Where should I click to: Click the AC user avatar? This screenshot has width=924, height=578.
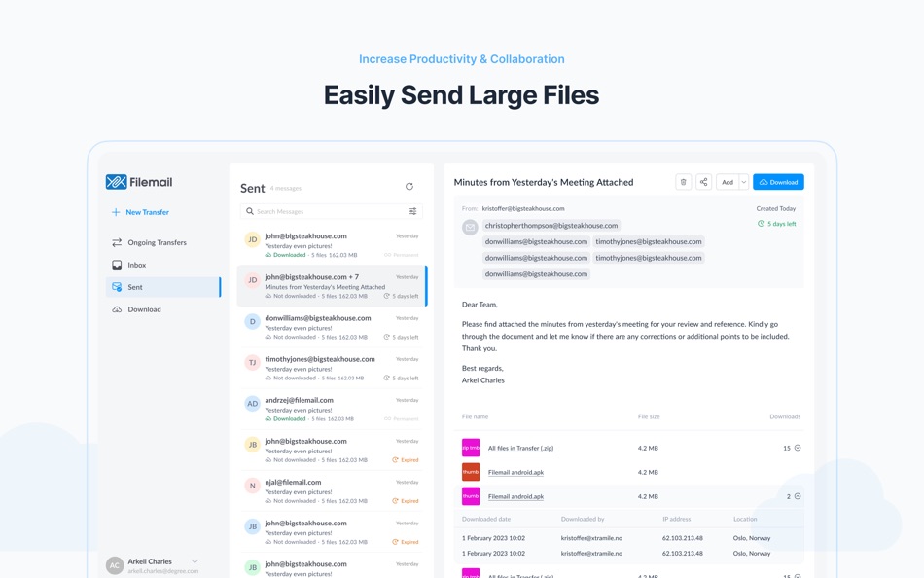pyautogui.click(x=115, y=565)
